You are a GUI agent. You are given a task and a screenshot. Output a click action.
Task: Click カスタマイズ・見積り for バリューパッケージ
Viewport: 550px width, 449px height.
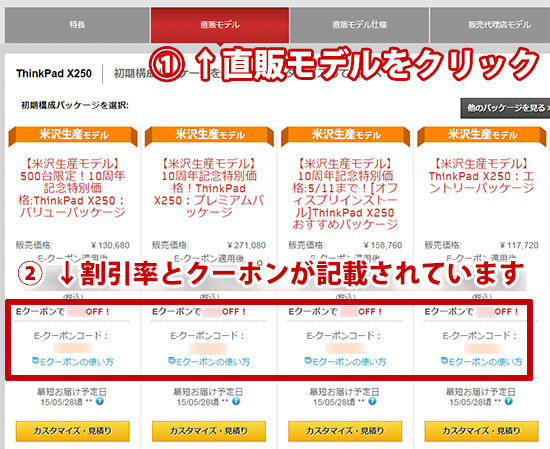73,431
